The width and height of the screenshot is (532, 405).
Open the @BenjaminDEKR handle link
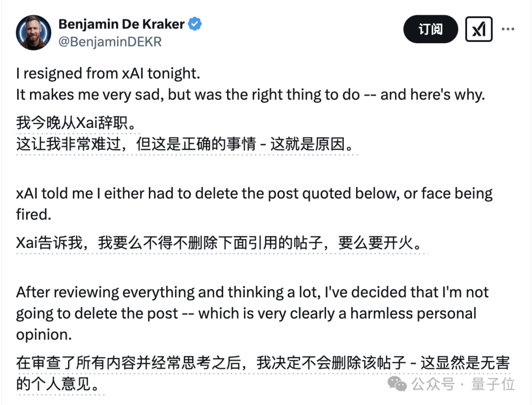[x=110, y=42]
